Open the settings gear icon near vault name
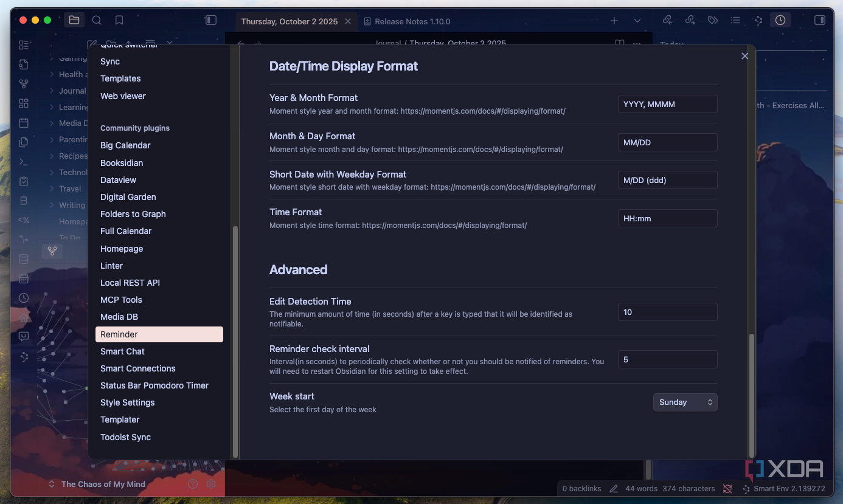The image size is (843, 504). 211,484
